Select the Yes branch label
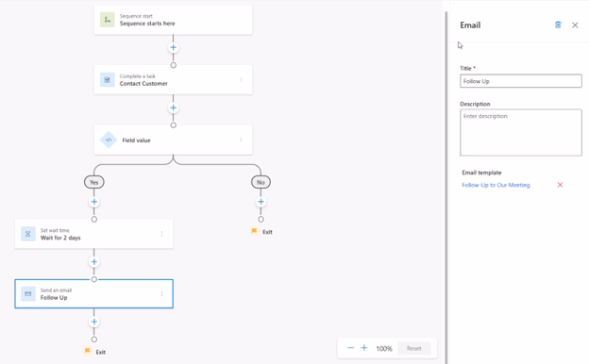 tap(93, 182)
